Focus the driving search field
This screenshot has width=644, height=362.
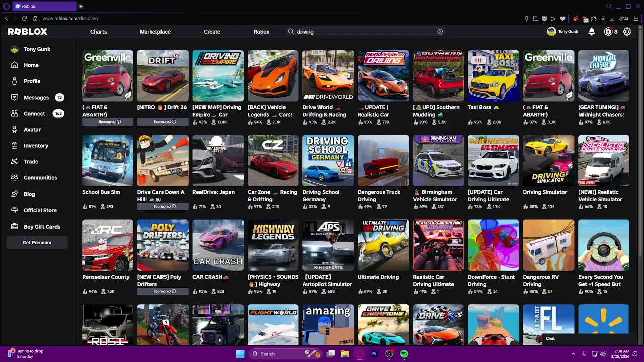click(x=365, y=32)
